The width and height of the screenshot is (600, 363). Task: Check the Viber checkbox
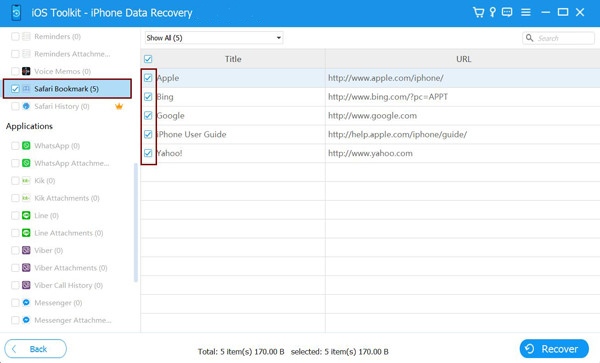pyautogui.click(x=15, y=251)
